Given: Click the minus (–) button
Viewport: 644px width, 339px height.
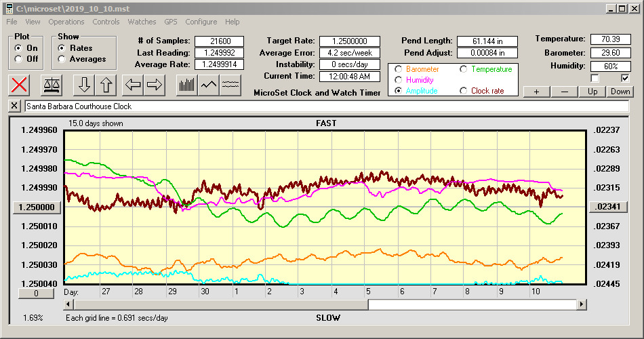Looking at the screenshot, I should coord(564,92).
